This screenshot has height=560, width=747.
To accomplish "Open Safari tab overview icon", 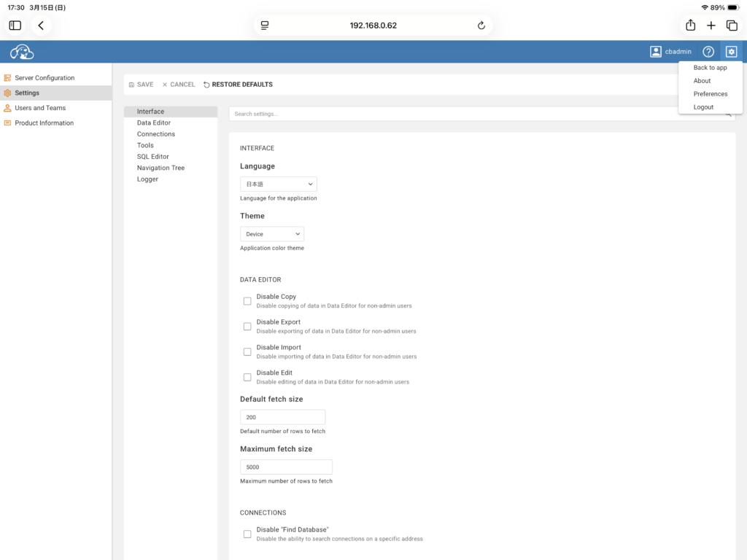I will tap(732, 26).
